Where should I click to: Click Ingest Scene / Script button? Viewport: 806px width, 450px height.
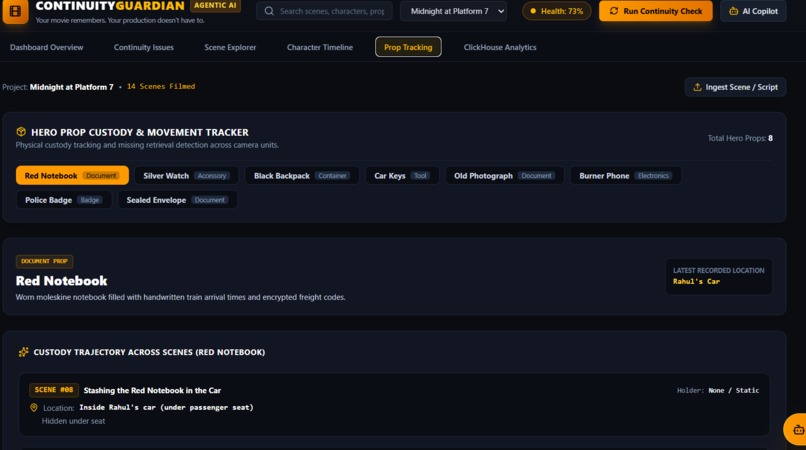(735, 87)
